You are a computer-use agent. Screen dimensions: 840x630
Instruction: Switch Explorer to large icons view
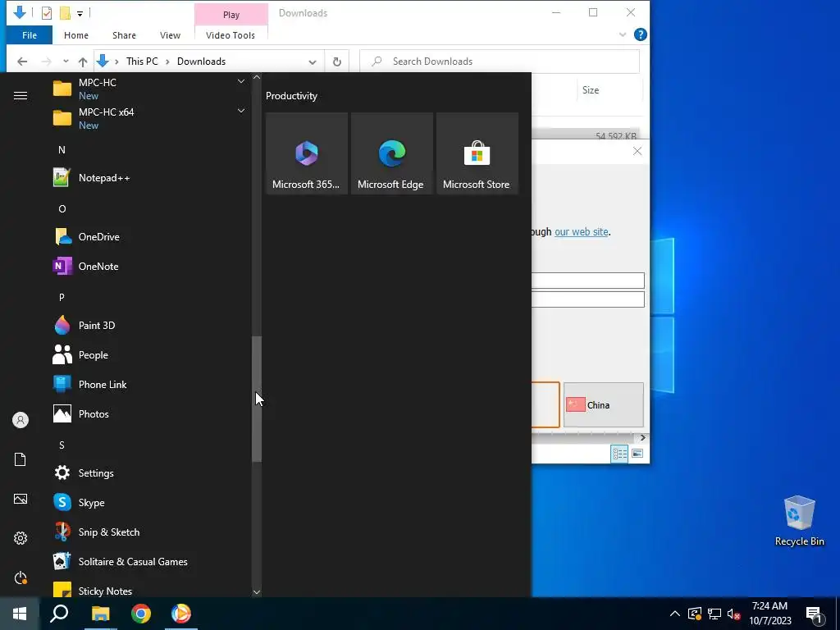(637, 454)
